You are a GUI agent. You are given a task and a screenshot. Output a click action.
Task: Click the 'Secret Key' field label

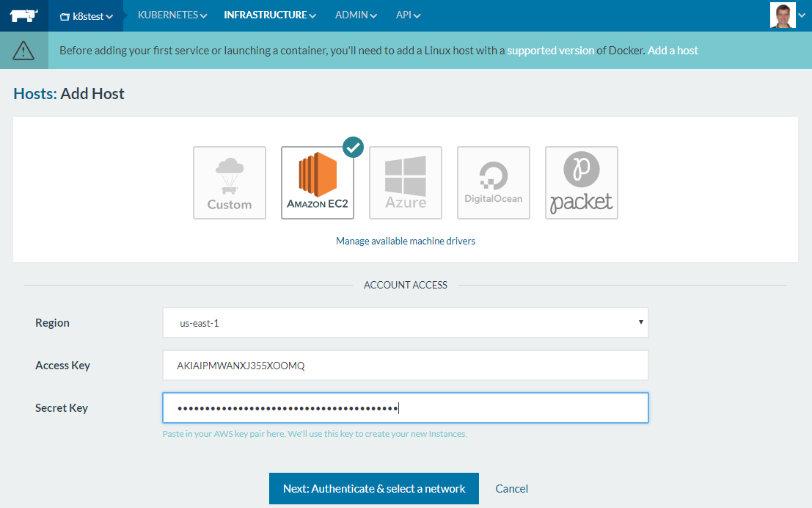[x=62, y=408]
